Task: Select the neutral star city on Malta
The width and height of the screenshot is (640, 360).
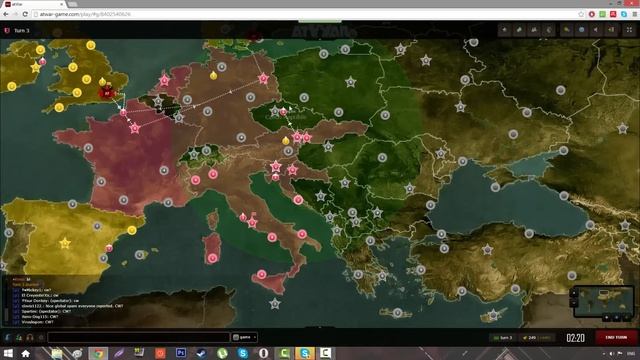Action: 275,304
